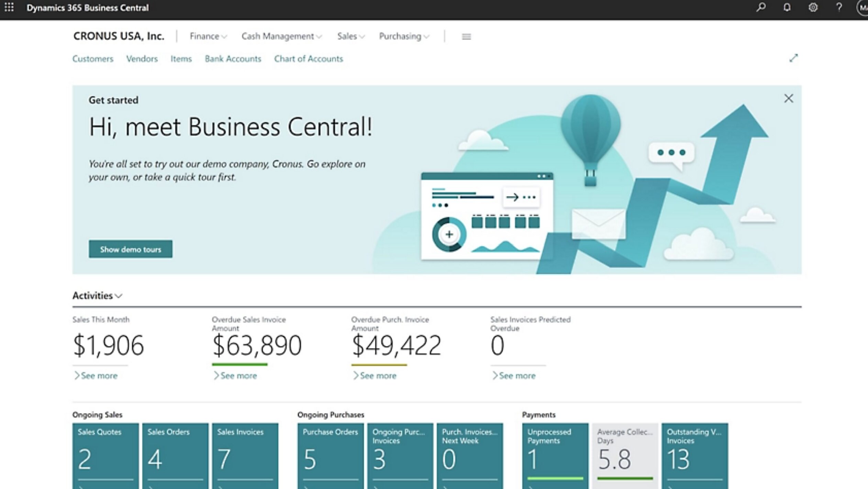Click the search magnifier icon
The width and height of the screenshot is (868, 489).
761,7
